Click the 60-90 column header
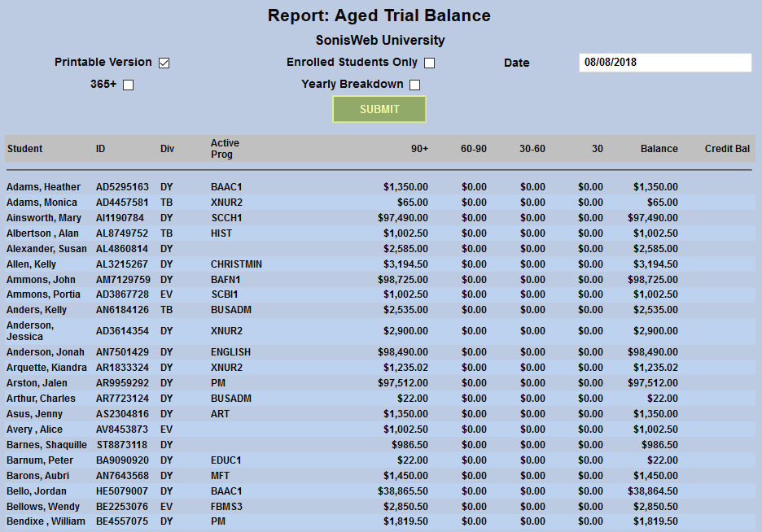762x532 pixels. click(474, 148)
